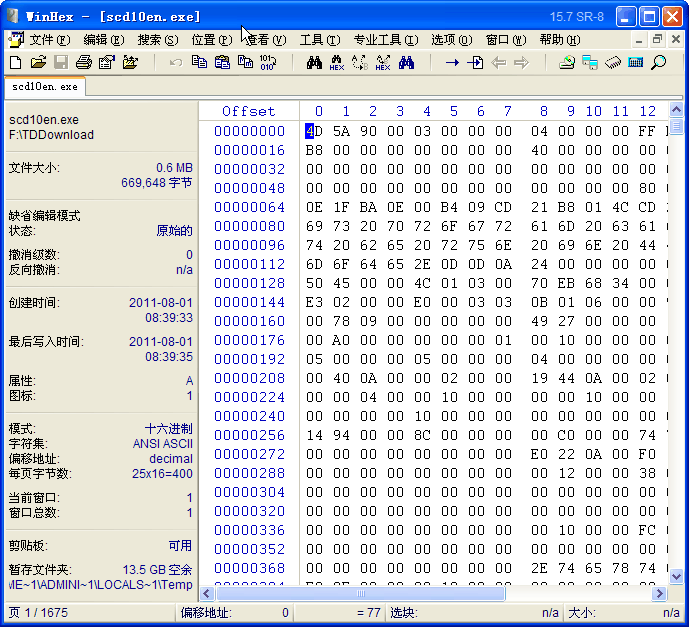Click the Print icon in the toolbar
The width and height of the screenshot is (689, 627).
pyautogui.click(x=84, y=63)
